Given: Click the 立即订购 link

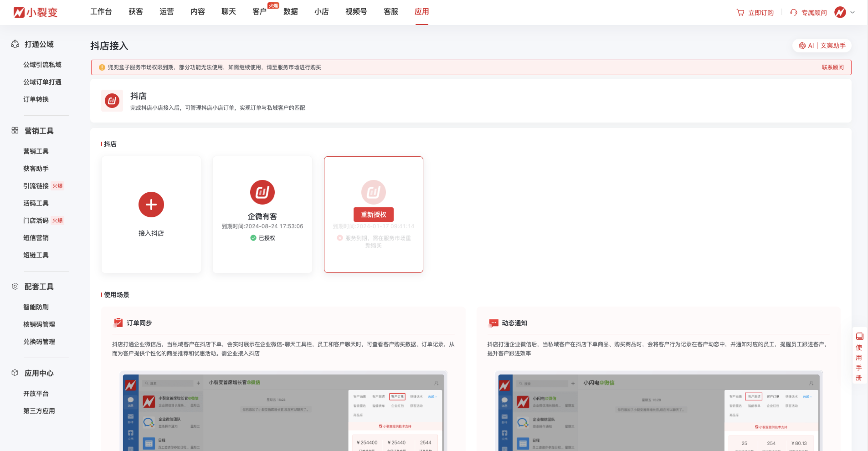Looking at the screenshot, I should coord(761,13).
